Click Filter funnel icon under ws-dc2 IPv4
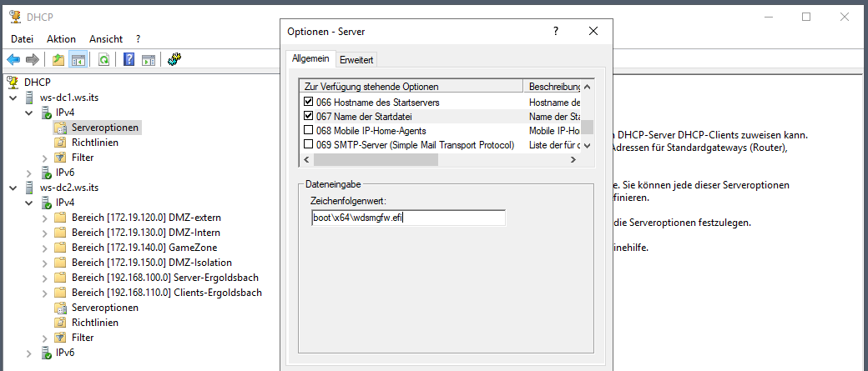868x371 pixels. [x=60, y=338]
